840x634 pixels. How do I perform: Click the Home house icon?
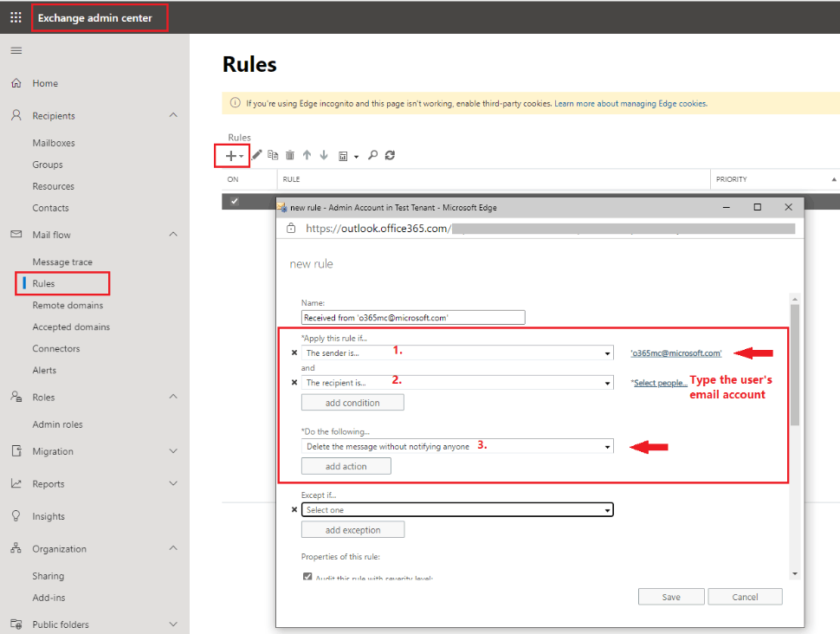coord(16,83)
